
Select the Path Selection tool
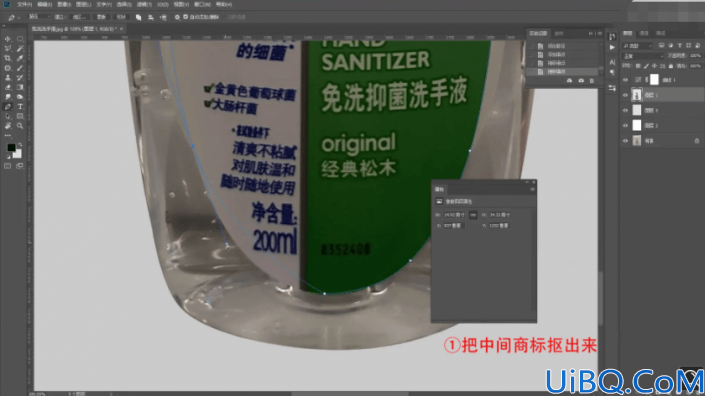(8, 116)
